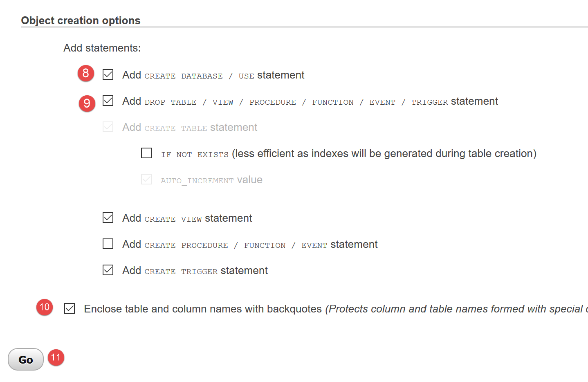This screenshot has height=382, width=588.
Task: Click the Go button
Action: [x=25, y=360]
